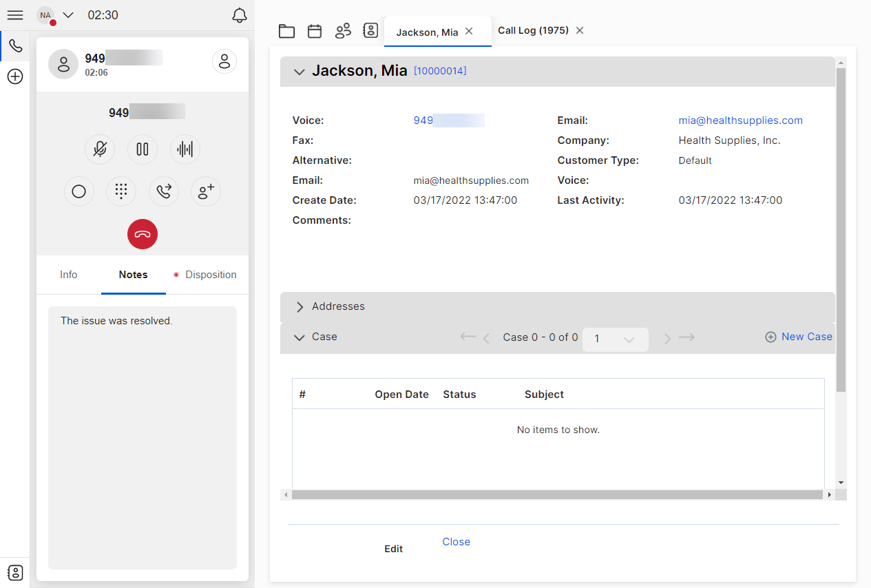871x588 pixels.
Task: Click the Customer Type value Default
Action: (695, 160)
